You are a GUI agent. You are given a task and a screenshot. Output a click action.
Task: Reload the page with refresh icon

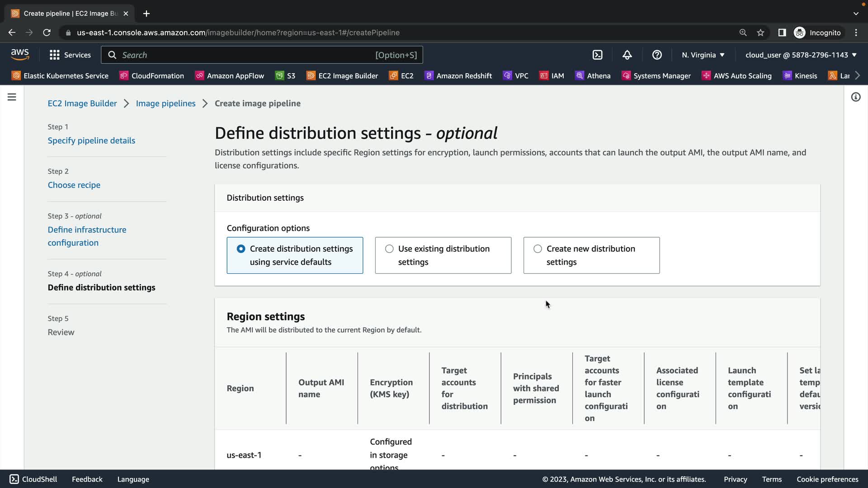pos(47,33)
